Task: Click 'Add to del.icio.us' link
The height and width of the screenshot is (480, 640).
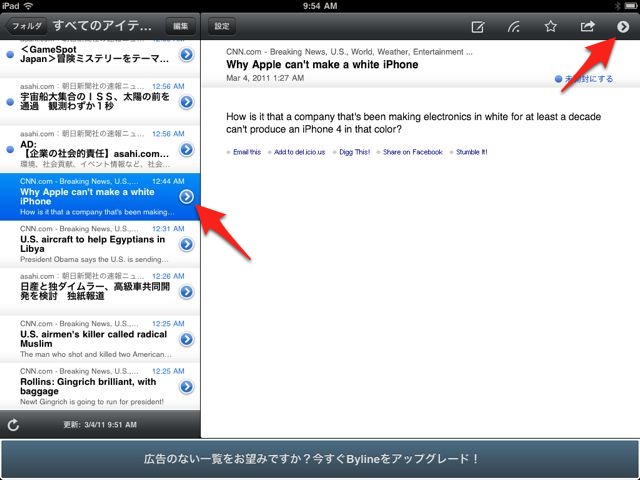Action: point(299,152)
